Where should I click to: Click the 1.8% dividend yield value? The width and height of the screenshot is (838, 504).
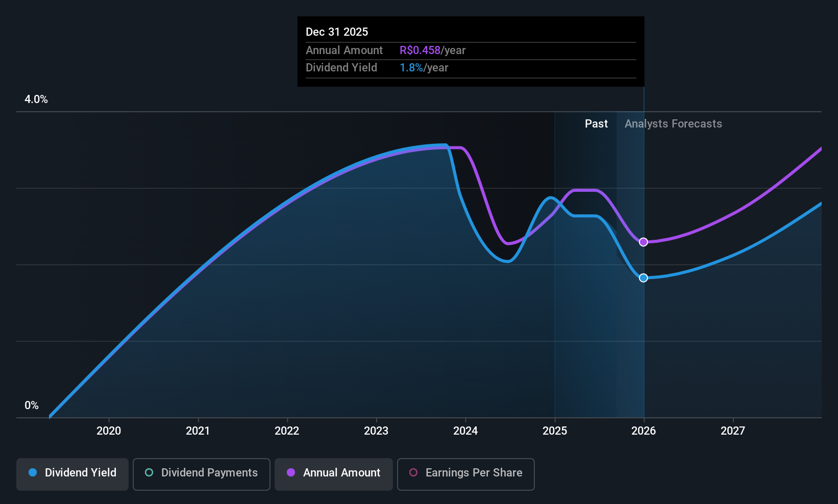click(411, 67)
